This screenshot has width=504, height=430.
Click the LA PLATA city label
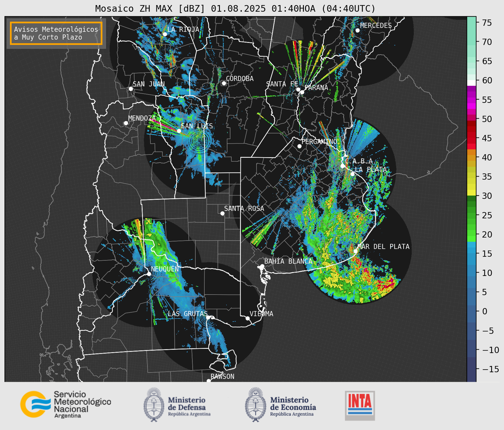[371, 170]
